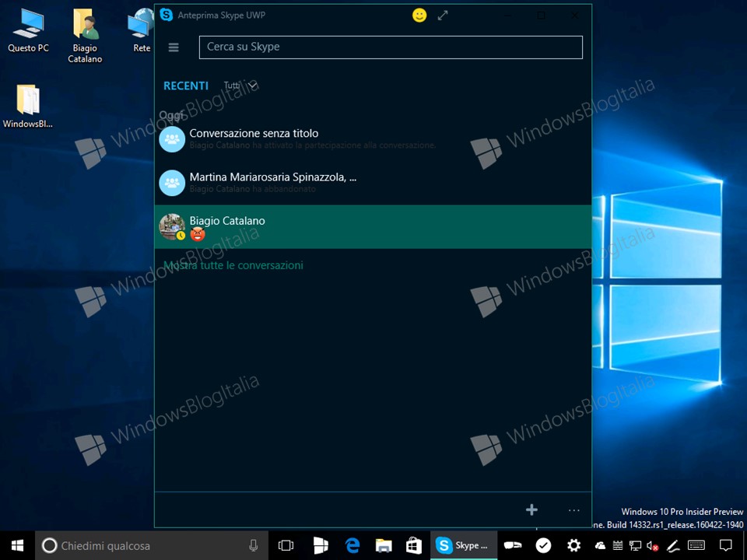Click the Cortana microphone icon
The width and height of the screenshot is (747, 560).
pos(254,546)
